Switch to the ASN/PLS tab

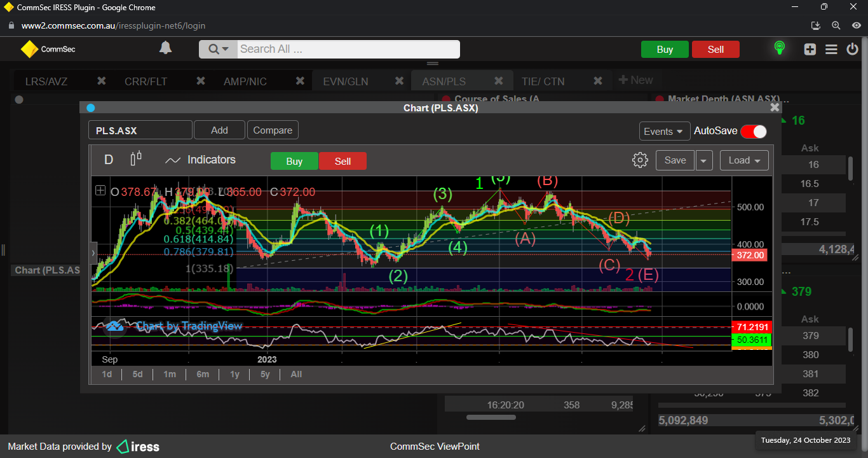point(444,81)
